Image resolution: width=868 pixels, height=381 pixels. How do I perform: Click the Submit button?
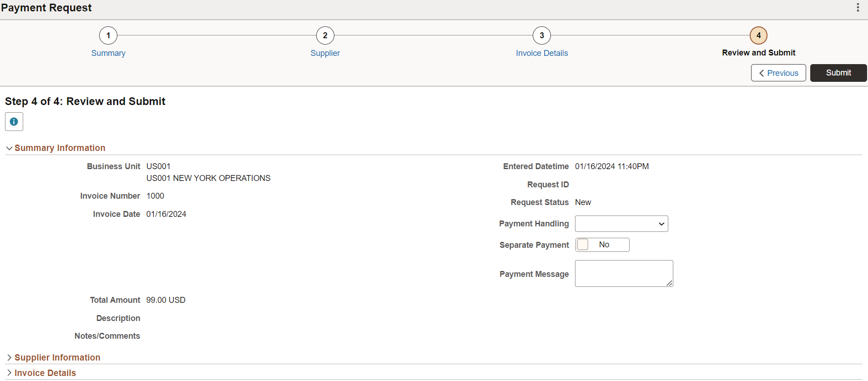pos(838,73)
